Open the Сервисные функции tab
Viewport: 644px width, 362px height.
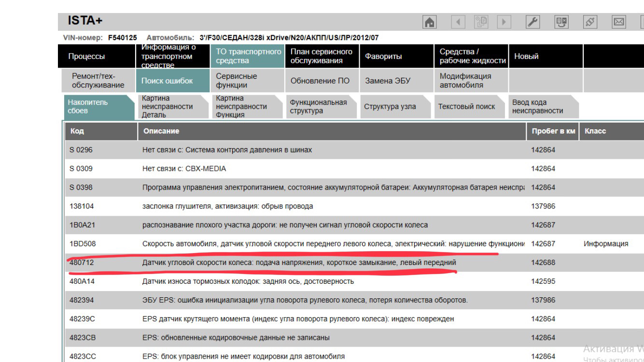246,81
